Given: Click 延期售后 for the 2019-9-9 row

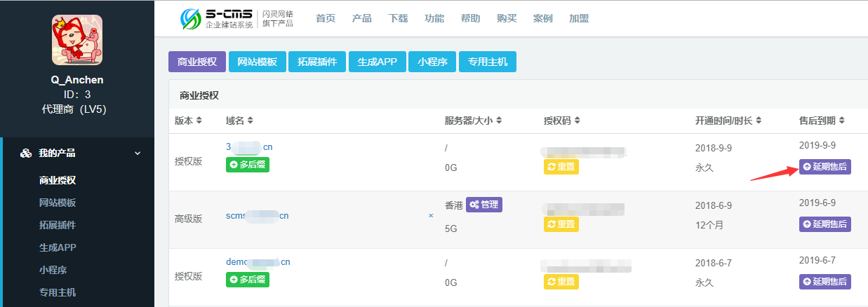Looking at the screenshot, I should pyautogui.click(x=824, y=167).
